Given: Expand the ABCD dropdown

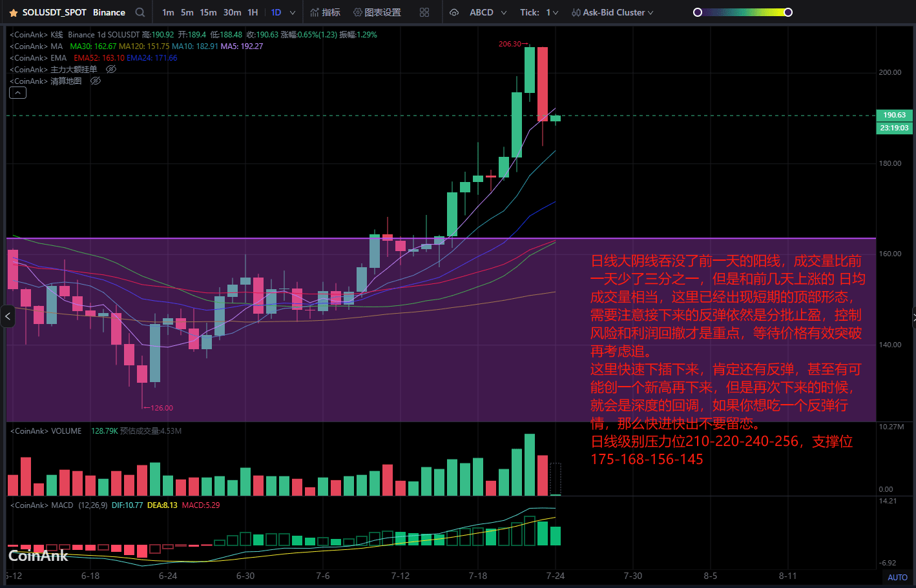Looking at the screenshot, I should pos(488,12).
